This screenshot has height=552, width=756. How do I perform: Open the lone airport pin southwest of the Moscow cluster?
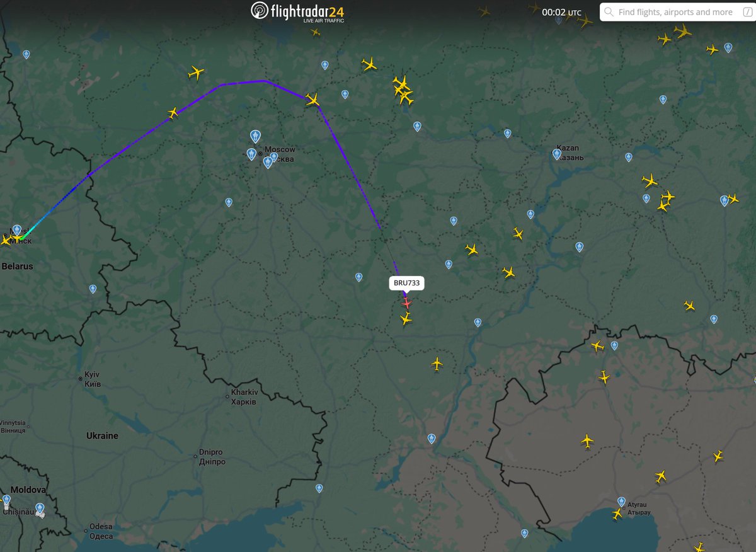(x=229, y=202)
